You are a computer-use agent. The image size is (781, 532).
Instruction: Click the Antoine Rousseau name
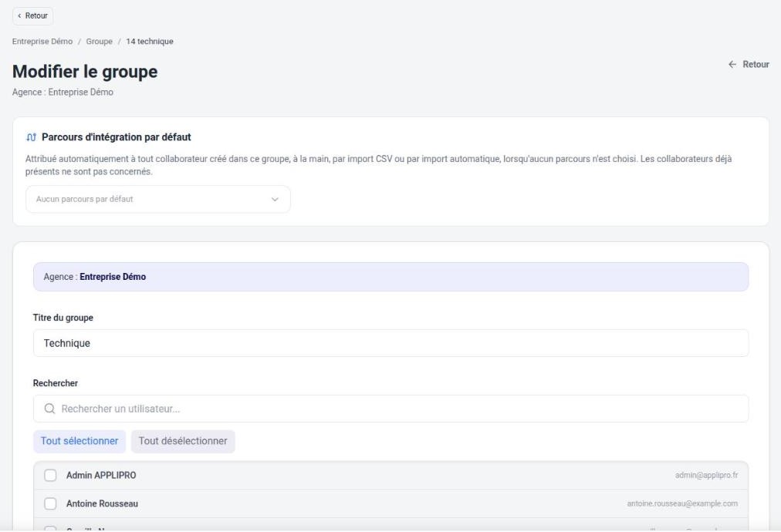point(102,503)
